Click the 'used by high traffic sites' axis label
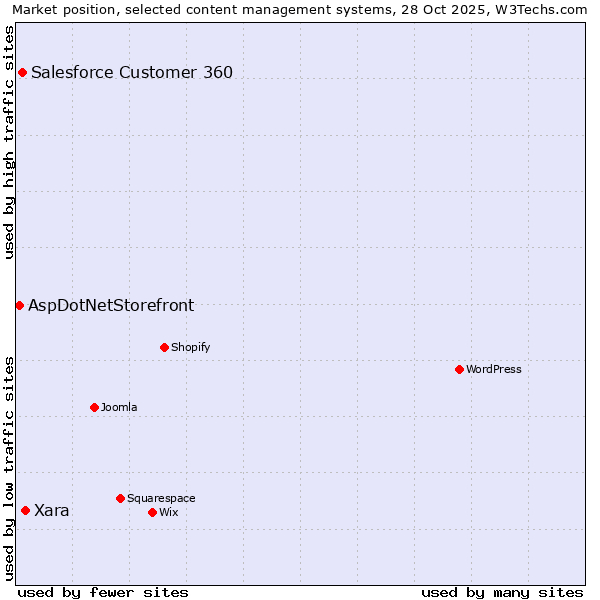The width and height of the screenshot is (600, 600). tap(9, 142)
